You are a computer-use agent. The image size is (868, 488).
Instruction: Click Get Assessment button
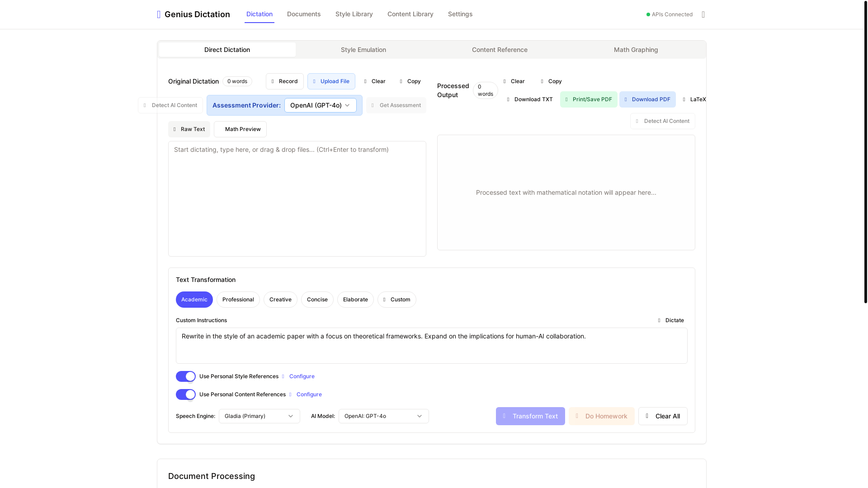click(396, 105)
